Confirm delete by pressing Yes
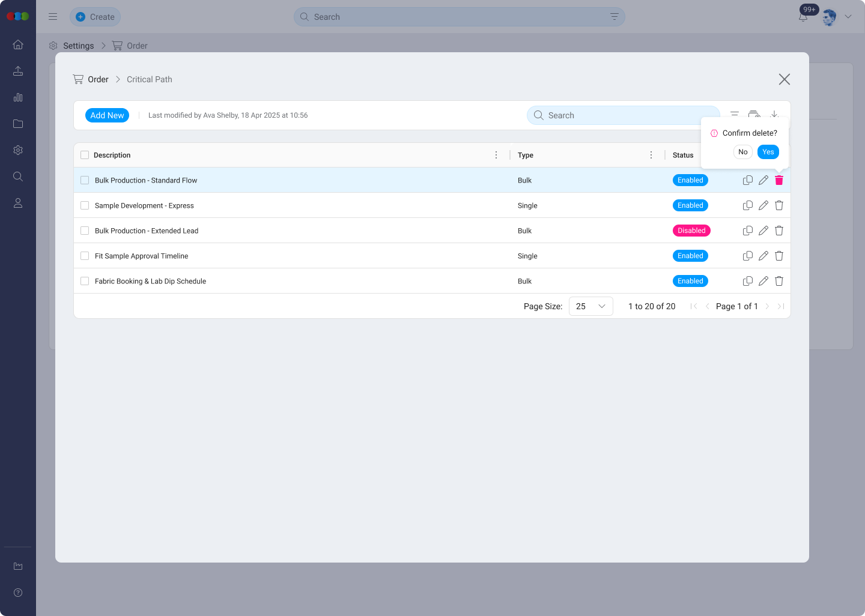 pos(768,152)
